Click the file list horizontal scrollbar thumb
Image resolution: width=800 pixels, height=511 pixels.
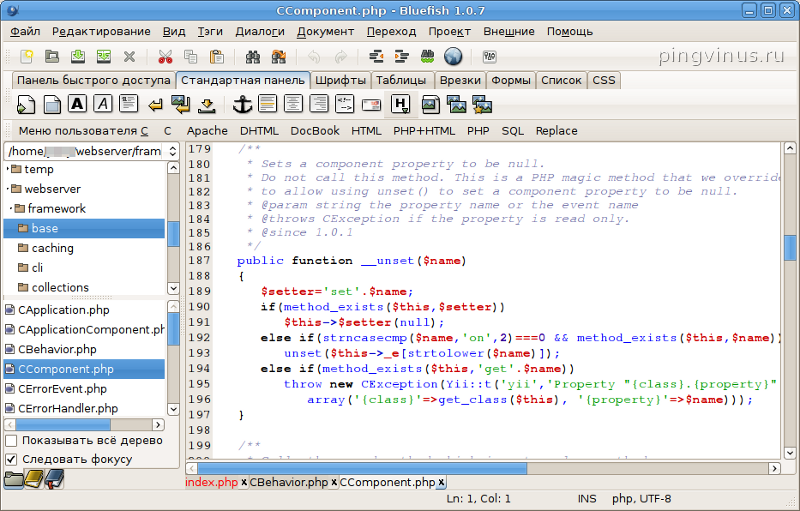63,424
